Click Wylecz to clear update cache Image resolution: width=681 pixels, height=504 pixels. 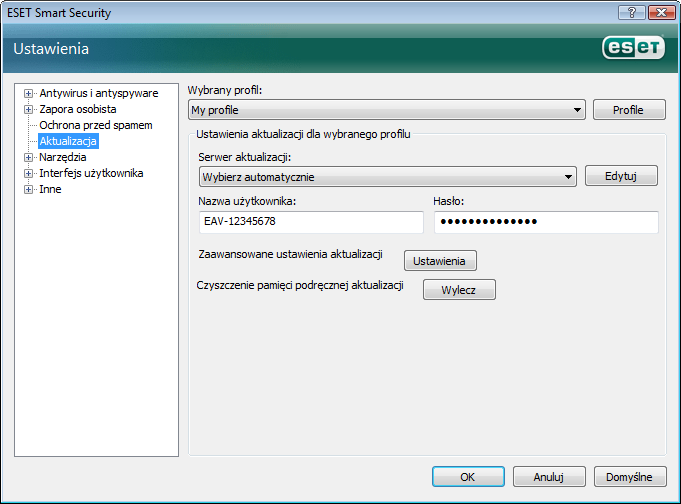coord(459,290)
